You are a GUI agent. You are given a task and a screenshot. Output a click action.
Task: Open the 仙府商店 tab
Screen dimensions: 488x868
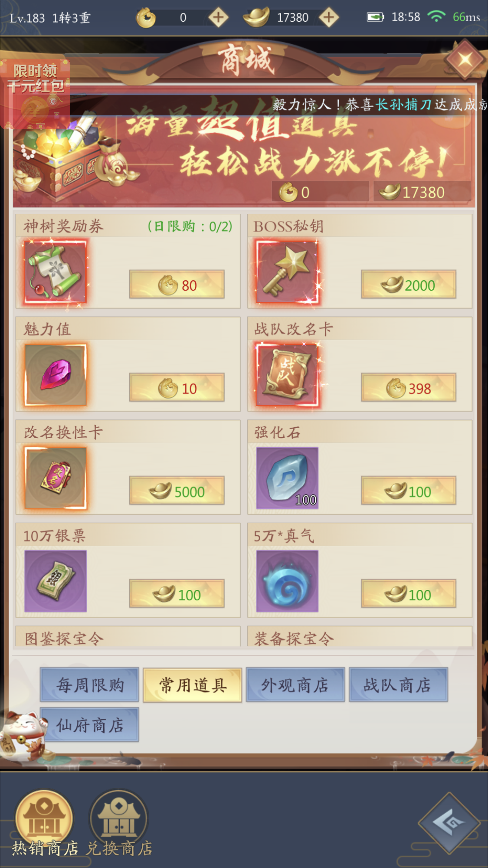click(x=90, y=725)
